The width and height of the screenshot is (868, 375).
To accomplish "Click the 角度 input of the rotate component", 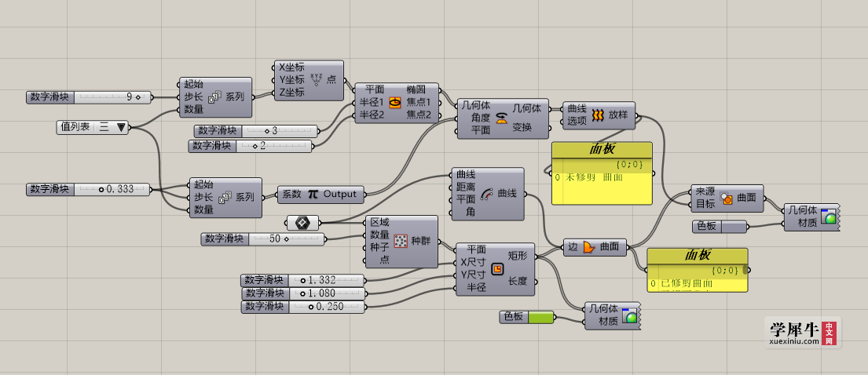I will coord(481,118).
